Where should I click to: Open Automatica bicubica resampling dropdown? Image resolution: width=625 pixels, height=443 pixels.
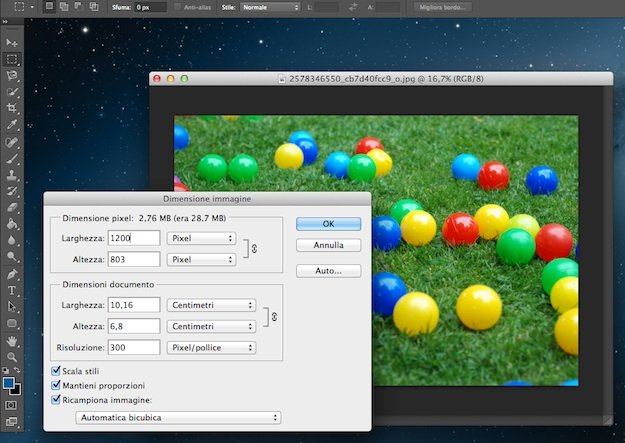[178, 417]
